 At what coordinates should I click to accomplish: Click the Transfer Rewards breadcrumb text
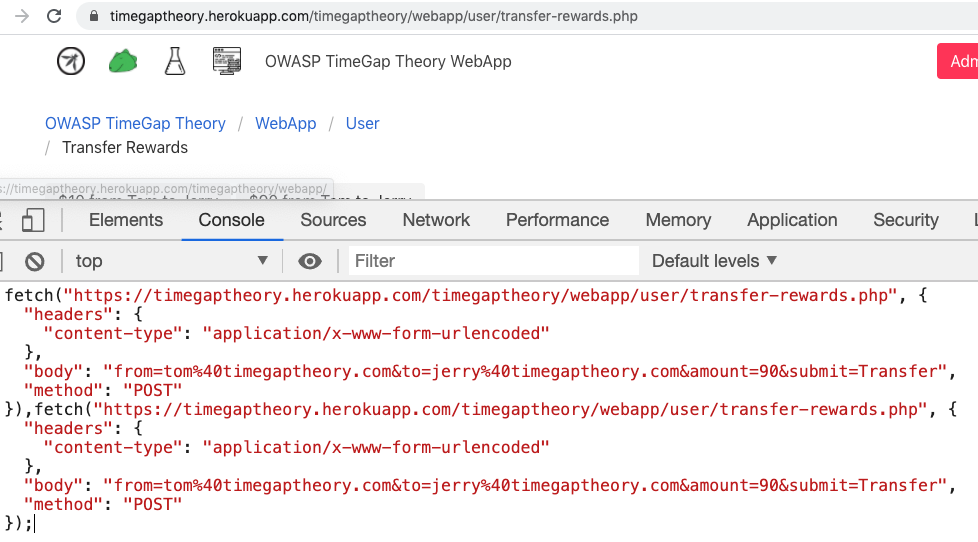125,148
